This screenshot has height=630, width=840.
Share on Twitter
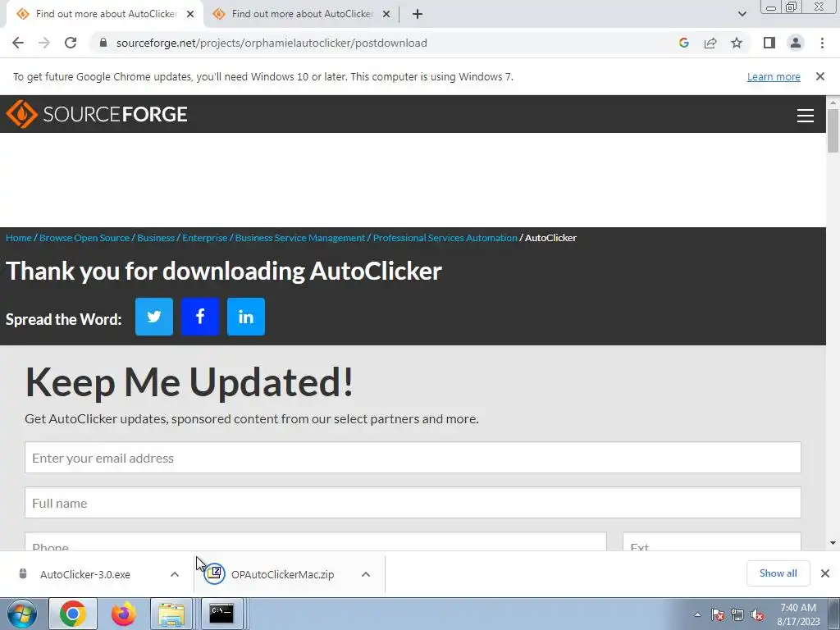[x=154, y=317]
